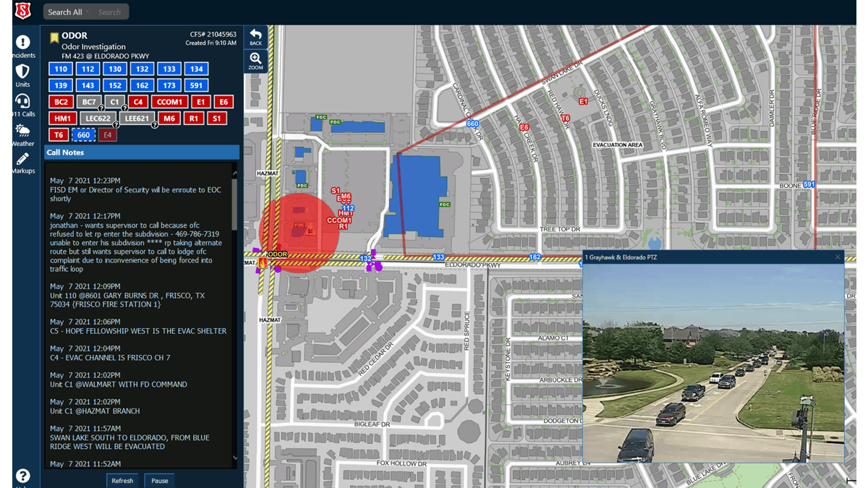This screenshot has width=868, height=488.
Task: Select unit 110 chip
Action: [61, 69]
